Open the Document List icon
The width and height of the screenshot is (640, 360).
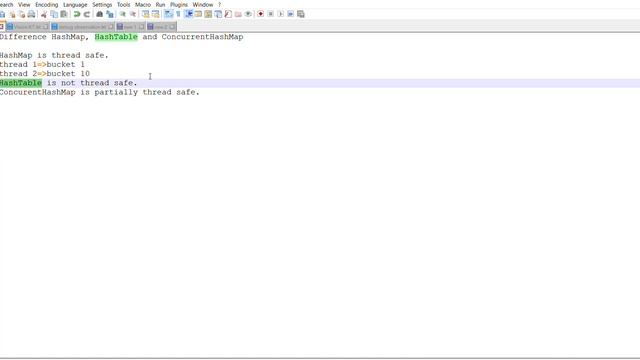coord(218,14)
